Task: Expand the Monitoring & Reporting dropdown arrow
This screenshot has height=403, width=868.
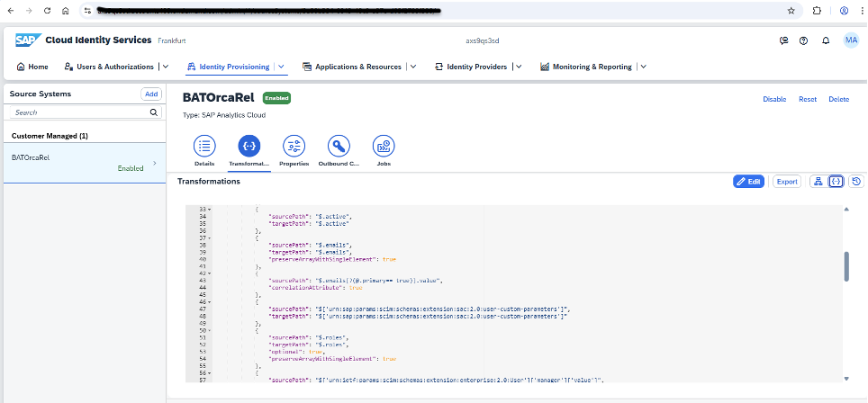Action: [x=643, y=67]
